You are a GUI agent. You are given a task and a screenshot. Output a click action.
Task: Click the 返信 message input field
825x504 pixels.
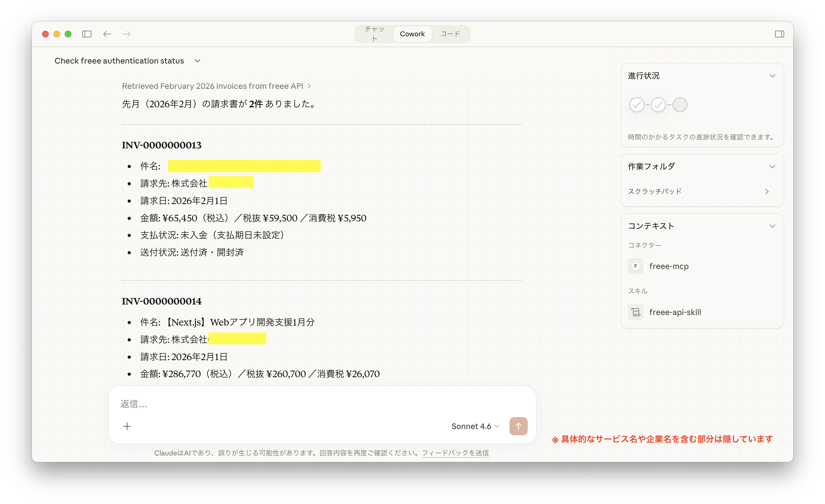[x=301, y=404]
